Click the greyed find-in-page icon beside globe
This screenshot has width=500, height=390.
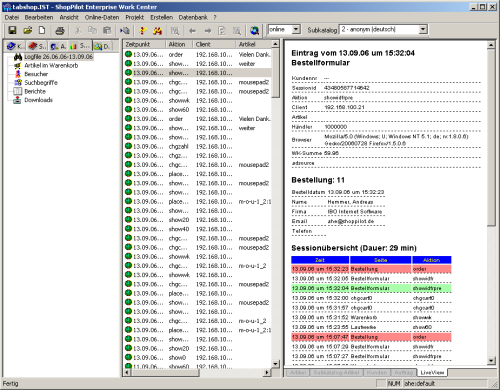(x=237, y=31)
